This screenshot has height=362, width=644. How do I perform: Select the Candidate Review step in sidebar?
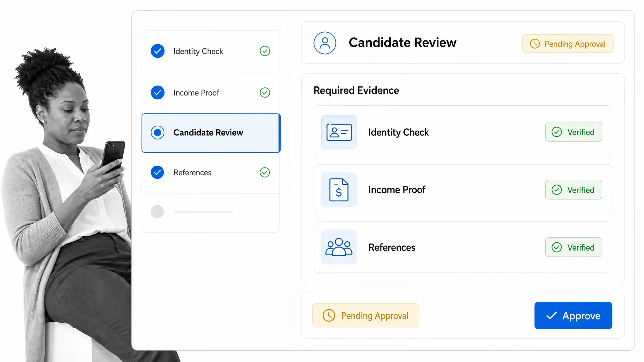(x=211, y=133)
